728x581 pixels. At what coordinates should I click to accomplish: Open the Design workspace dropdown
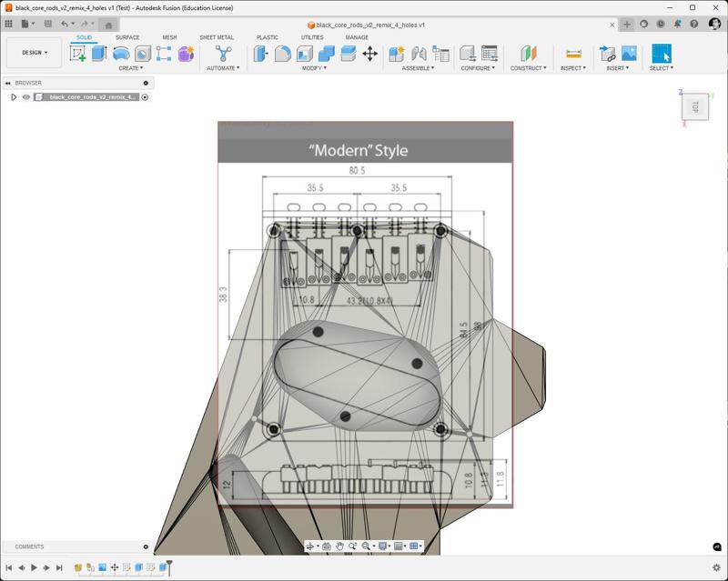[x=35, y=53]
